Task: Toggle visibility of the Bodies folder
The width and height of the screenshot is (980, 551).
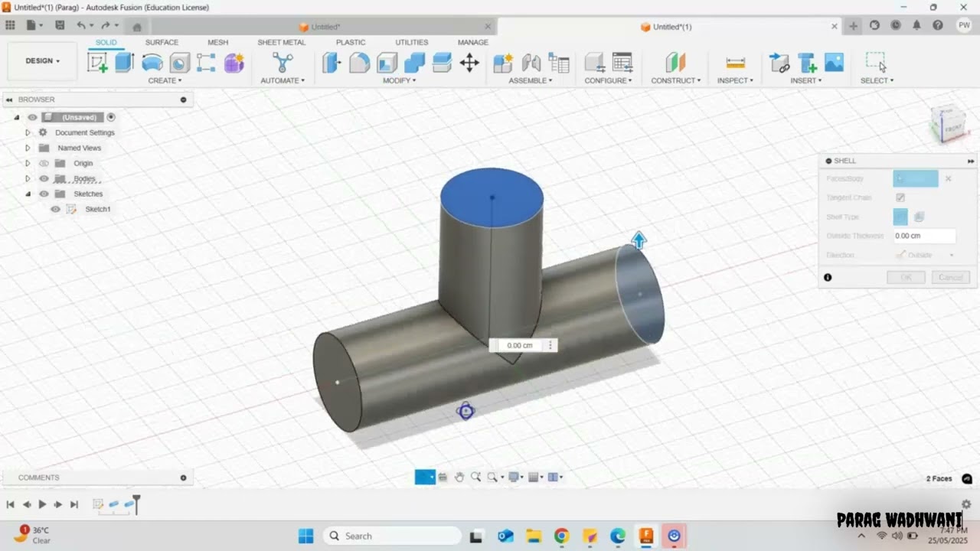Action: tap(44, 178)
